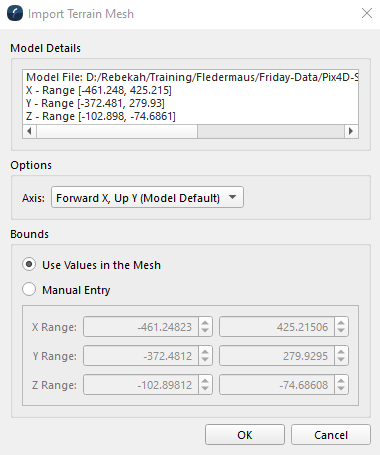380x455 pixels.
Task: Click the right scroll arrow in Model Details
Action: [351, 131]
